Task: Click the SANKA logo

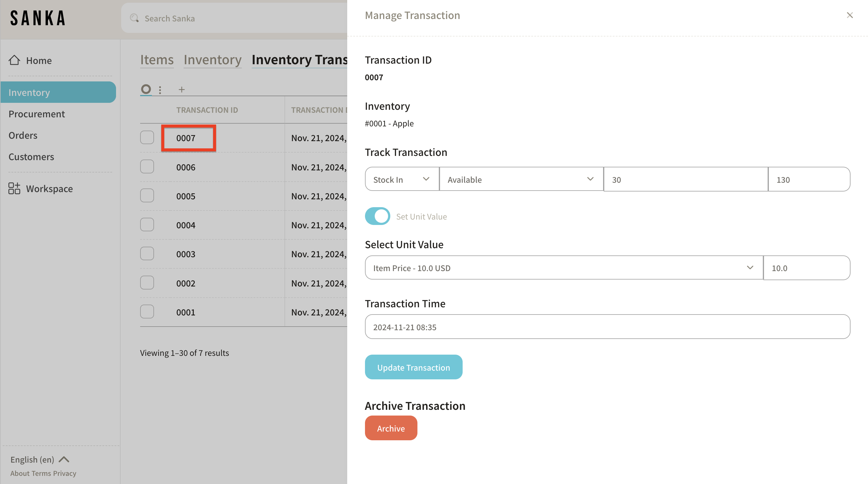Action: [38, 18]
